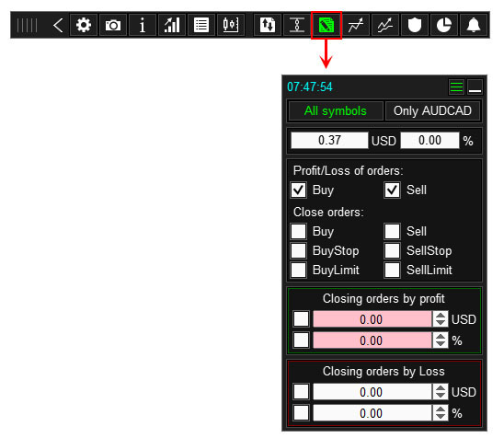Open the green hamburger menu button

[456, 86]
